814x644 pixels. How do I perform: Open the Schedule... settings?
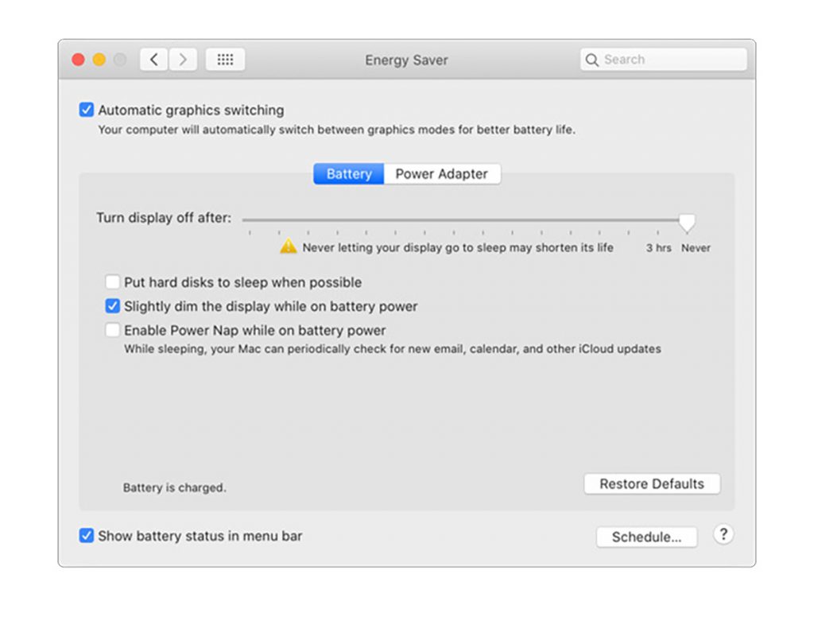tap(646, 537)
